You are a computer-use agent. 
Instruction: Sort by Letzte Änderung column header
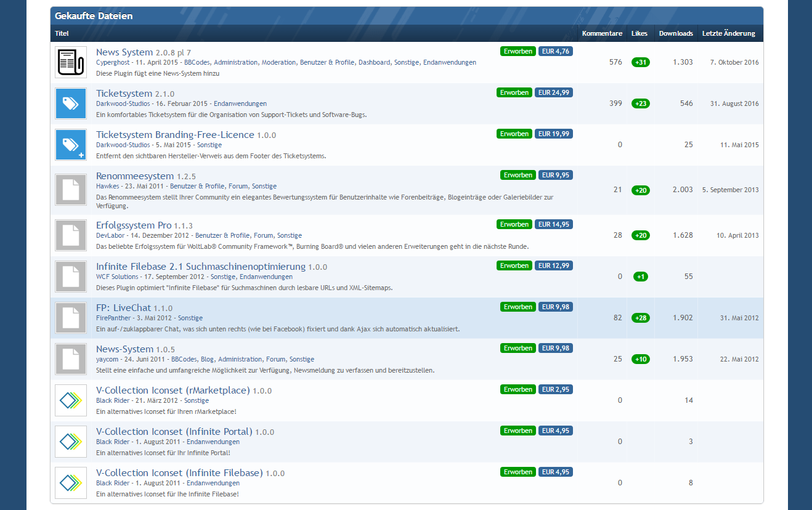coord(728,33)
